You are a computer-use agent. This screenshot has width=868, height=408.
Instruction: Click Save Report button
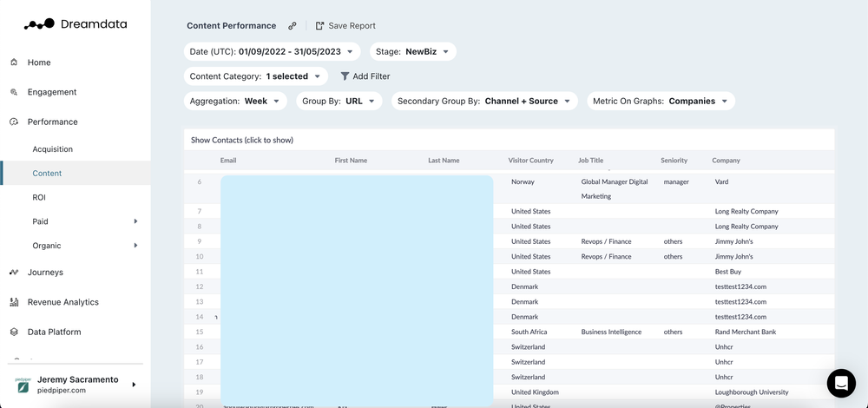click(x=345, y=25)
